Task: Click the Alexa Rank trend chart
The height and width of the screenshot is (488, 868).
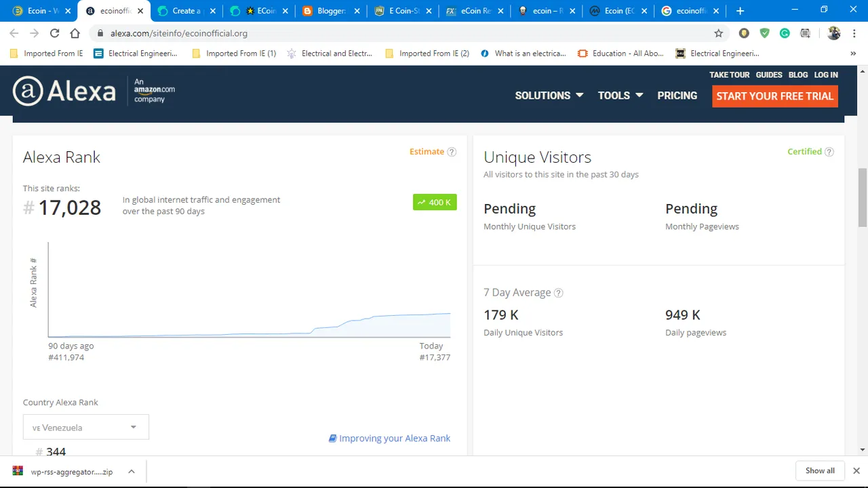Action: (249, 289)
